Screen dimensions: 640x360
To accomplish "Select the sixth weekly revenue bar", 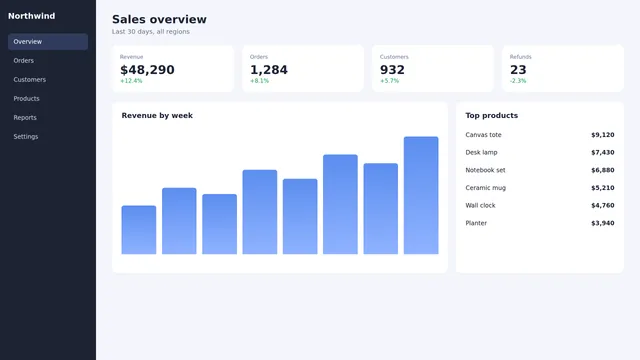I will click(340, 204).
